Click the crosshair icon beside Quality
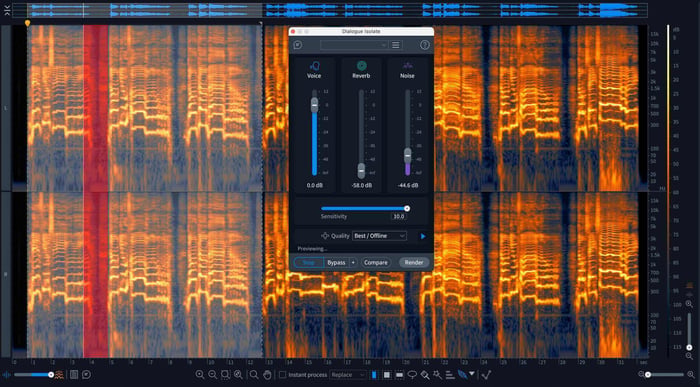The width and height of the screenshot is (700, 387). point(325,236)
